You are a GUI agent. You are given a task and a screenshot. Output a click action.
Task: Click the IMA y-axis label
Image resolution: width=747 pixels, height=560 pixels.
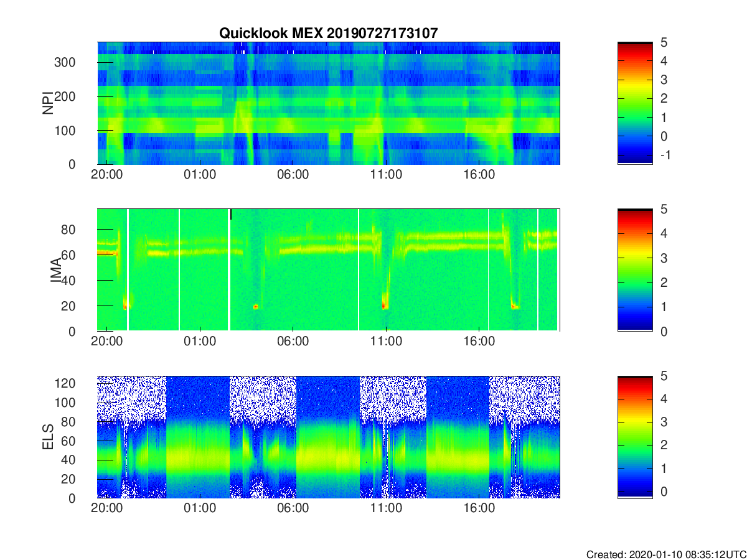pos(55,270)
